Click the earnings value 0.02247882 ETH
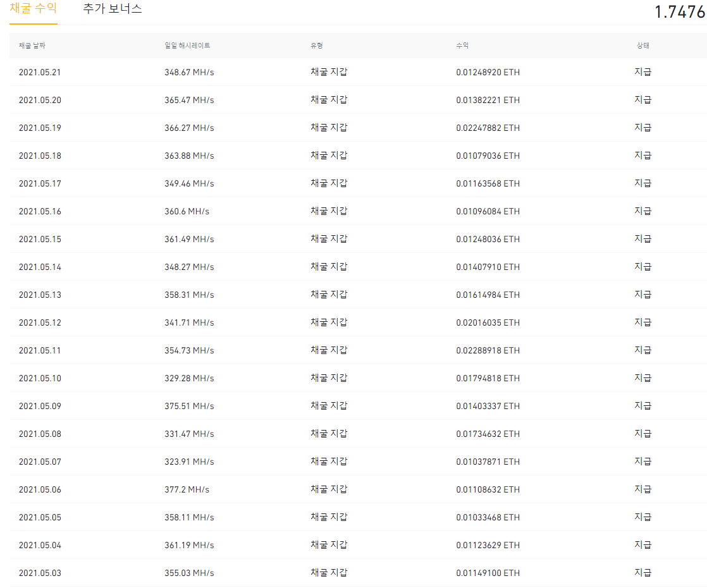Image resolution: width=707 pixels, height=588 pixels. [x=488, y=128]
